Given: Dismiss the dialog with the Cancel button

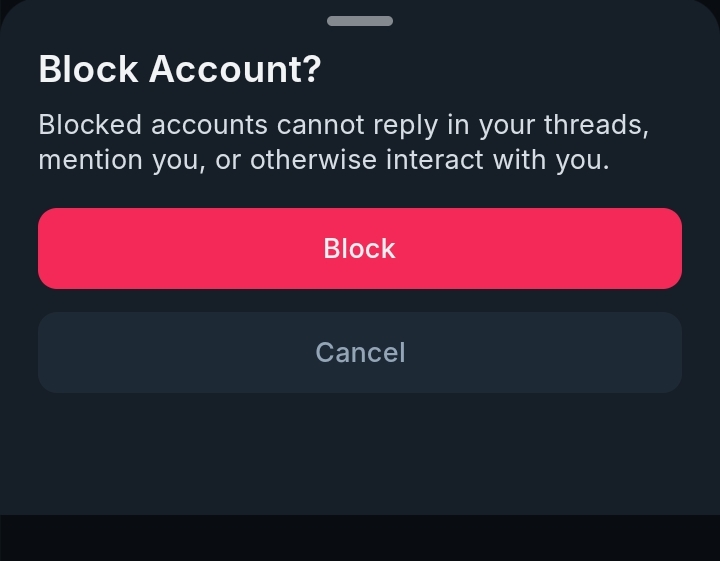Looking at the screenshot, I should [360, 352].
